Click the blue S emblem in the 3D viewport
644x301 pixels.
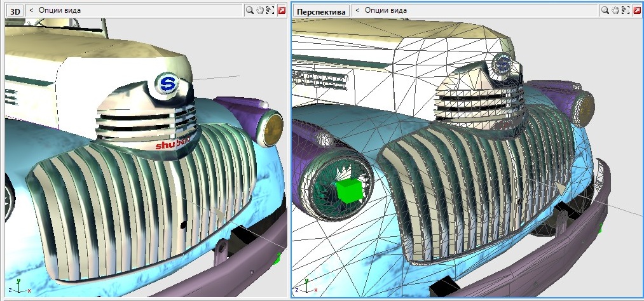(x=168, y=83)
